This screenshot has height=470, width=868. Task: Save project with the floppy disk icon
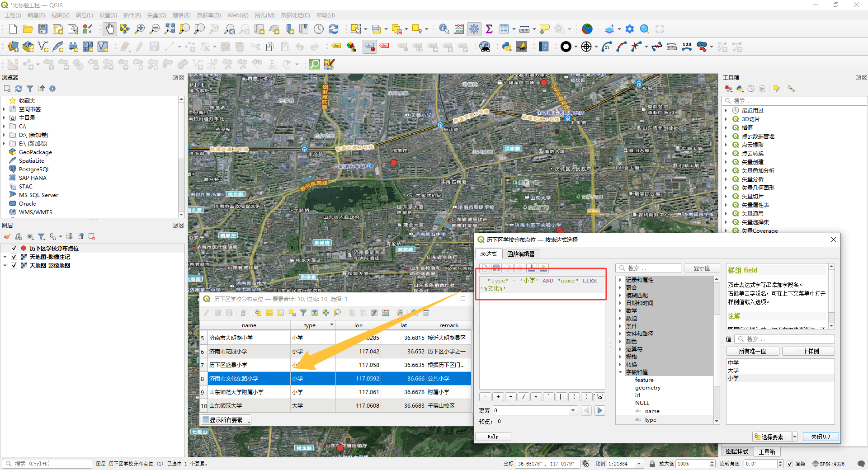click(43, 29)
